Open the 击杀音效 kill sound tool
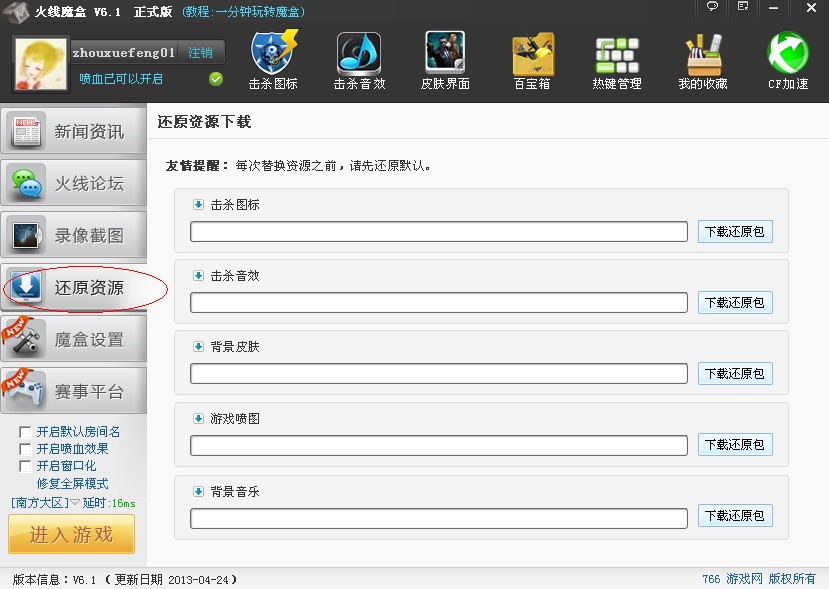Image resolution: width=829 pixels, height=589 pixels. pyautogui.click(x=360, y=61)
